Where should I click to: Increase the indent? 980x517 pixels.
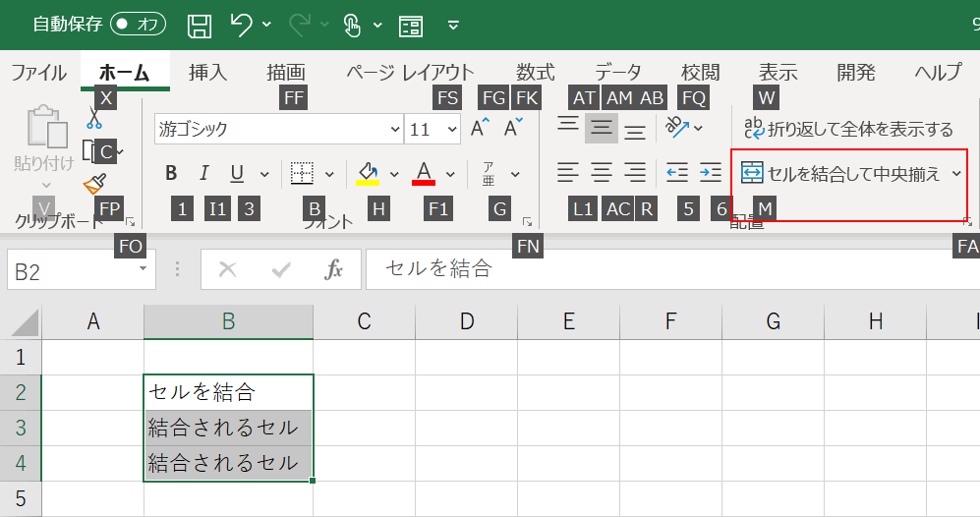pyautogui.click(x=711, y=173)
